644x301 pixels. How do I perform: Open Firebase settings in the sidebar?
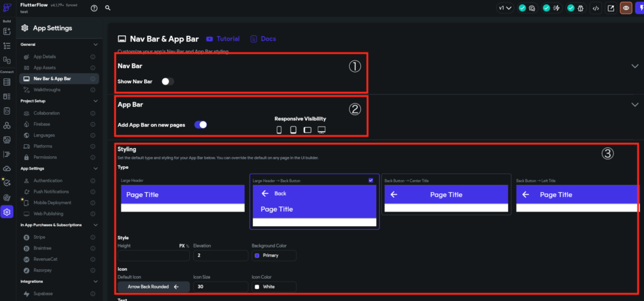click(x=42, y=124)
